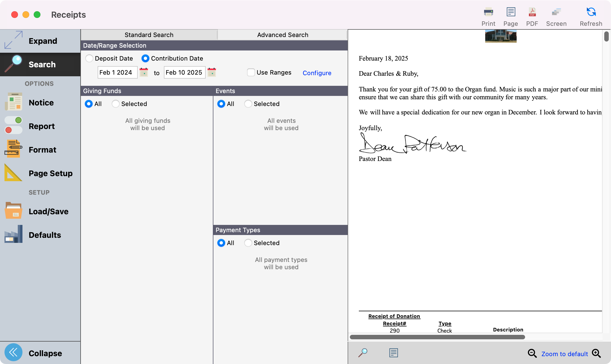The image size is (611, 364).
Task: Click the zoom-in magnifier icon
Action: click(596, 353)
